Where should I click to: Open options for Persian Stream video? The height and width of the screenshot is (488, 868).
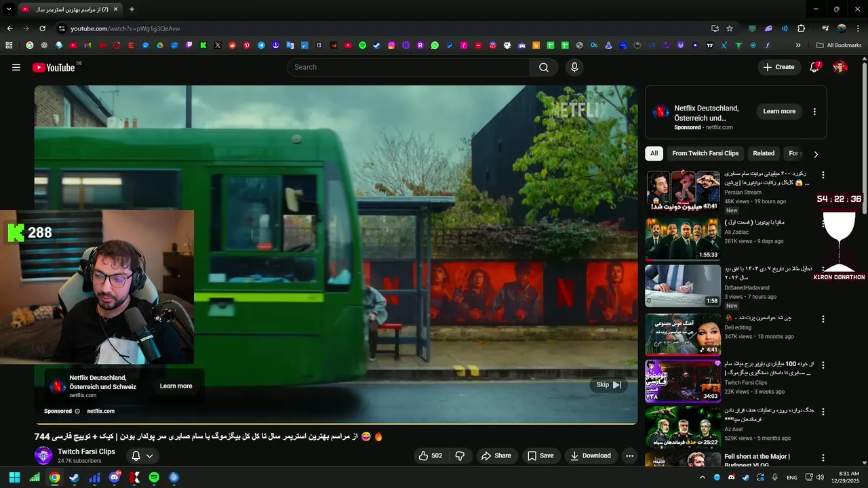[x=823, y=175]
